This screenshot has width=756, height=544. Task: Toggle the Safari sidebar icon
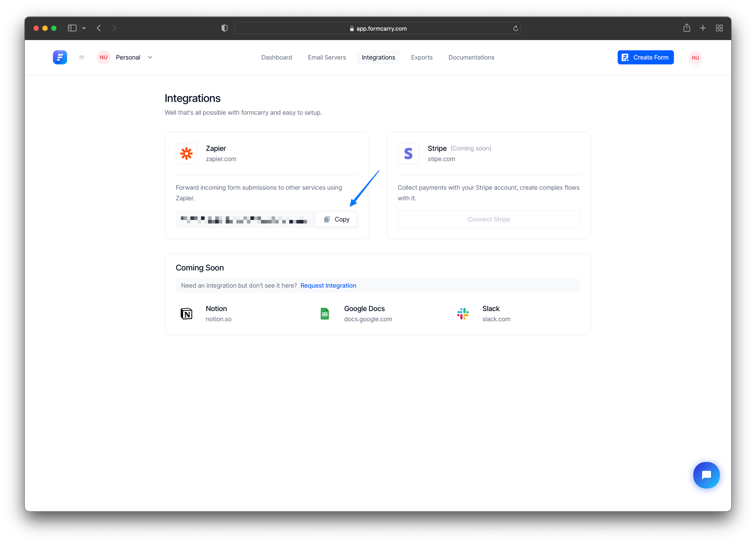pos(72,28)
